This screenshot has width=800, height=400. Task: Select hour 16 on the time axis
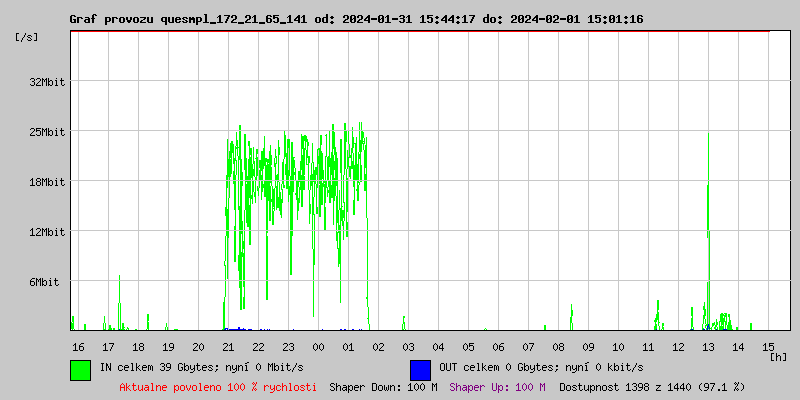[x=78, y=346]
